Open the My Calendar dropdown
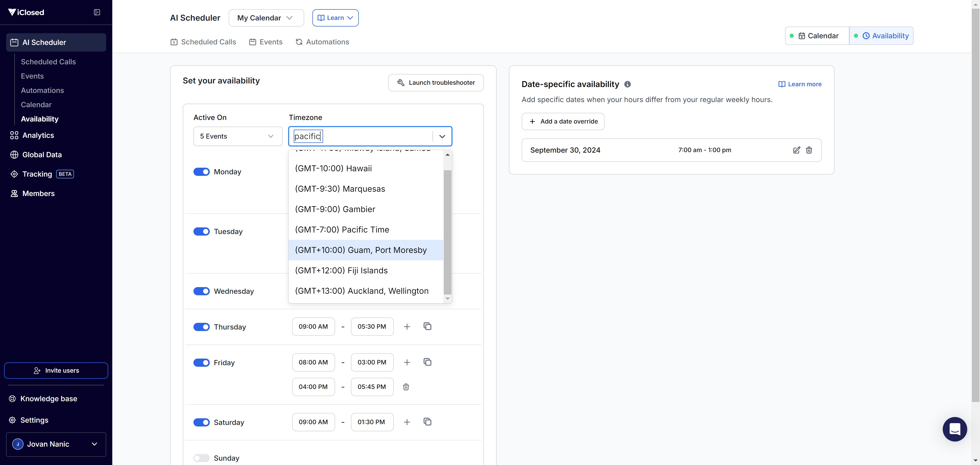980x465 pixels. coord(266,18)
